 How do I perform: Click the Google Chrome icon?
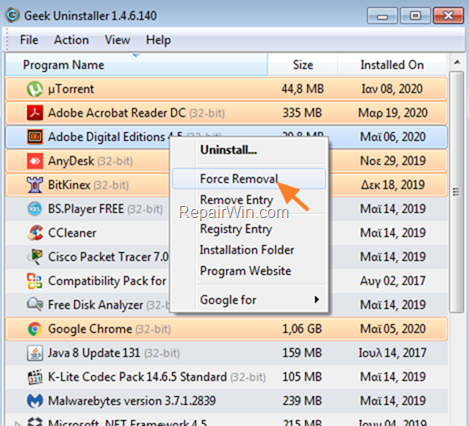[x=35, y=329]
